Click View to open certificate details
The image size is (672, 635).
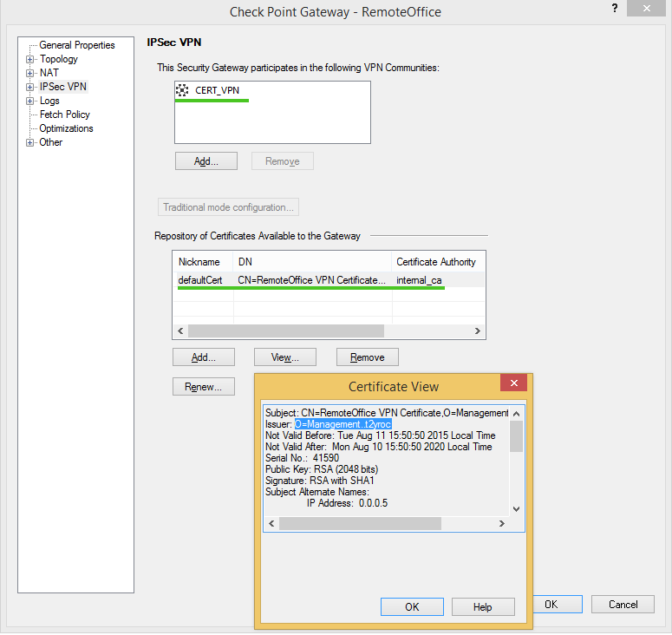coord(285,357)
